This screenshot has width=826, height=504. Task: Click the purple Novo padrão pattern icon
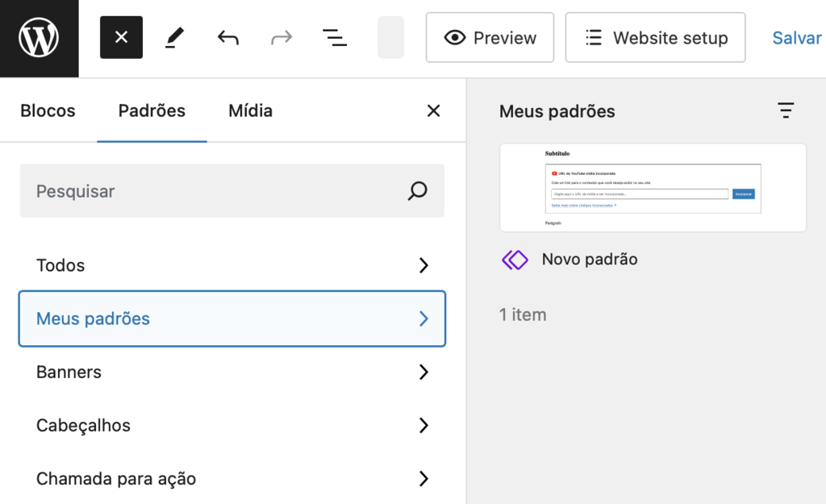pos(513,260)
